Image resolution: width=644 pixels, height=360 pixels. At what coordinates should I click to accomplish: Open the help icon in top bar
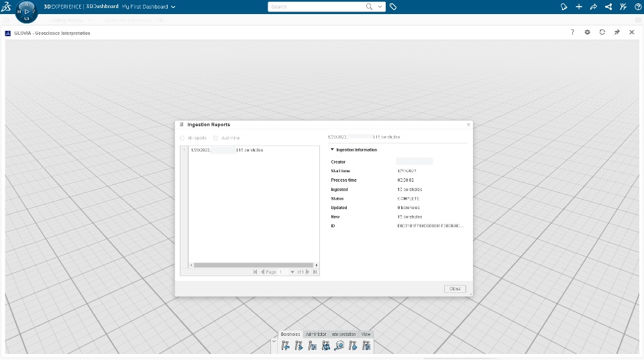tap(638, 7)
